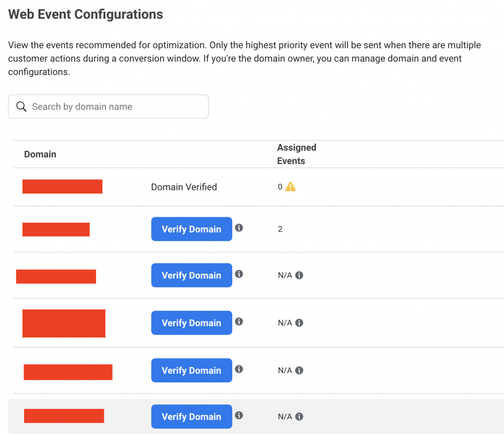The width and height of the screenshot is (504, 436).
Task: Focus the Search by domain name field
Action: (x=108, y=106)
